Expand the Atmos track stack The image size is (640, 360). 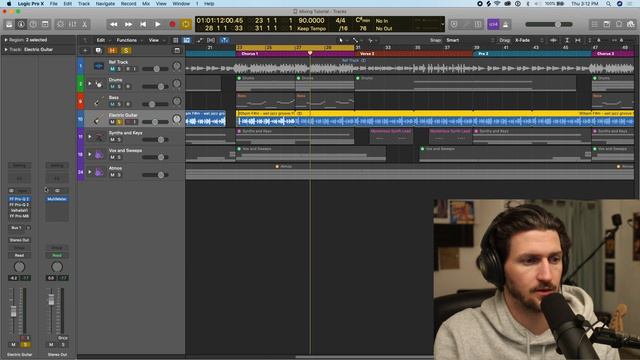(89, 172)
